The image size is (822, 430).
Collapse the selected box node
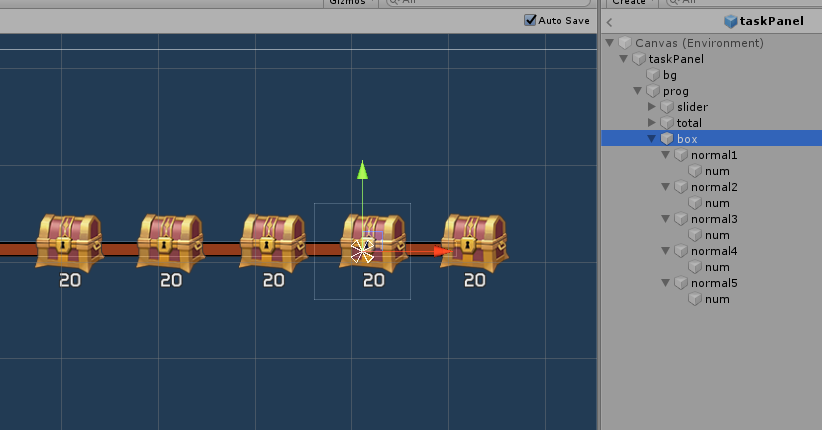click(652, 139)
